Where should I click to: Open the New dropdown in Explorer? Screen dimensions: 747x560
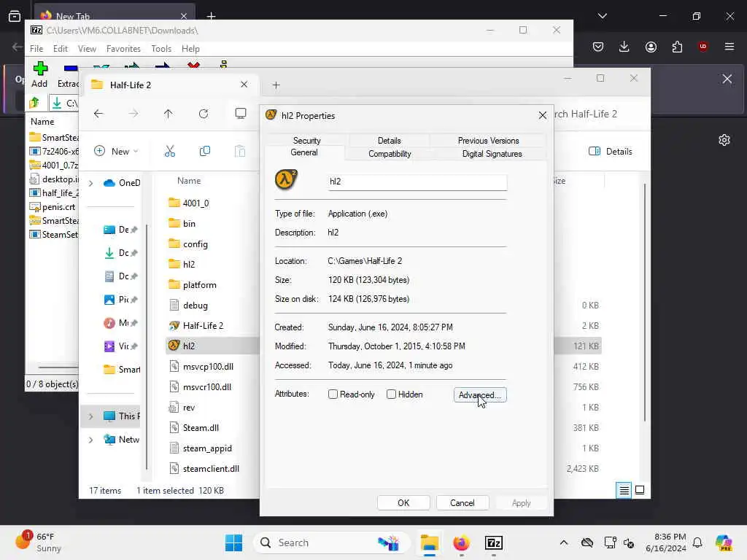tap(116, 152)
